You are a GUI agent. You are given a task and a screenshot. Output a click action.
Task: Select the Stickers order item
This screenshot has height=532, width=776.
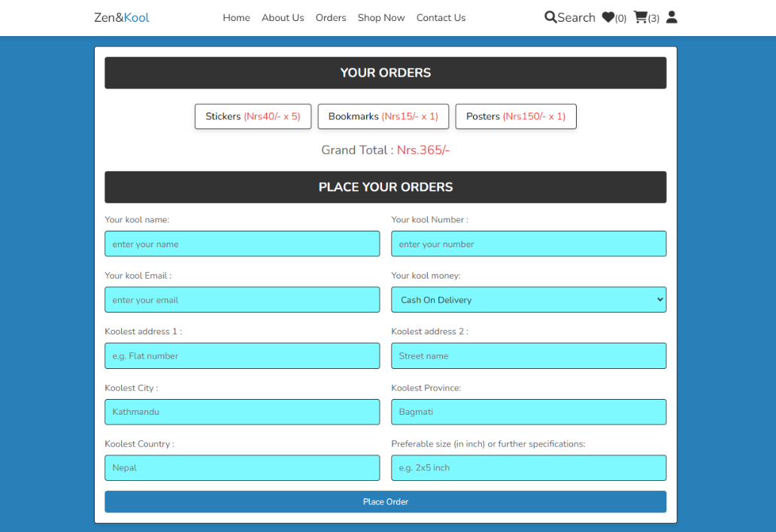click(x=253, y=116)
